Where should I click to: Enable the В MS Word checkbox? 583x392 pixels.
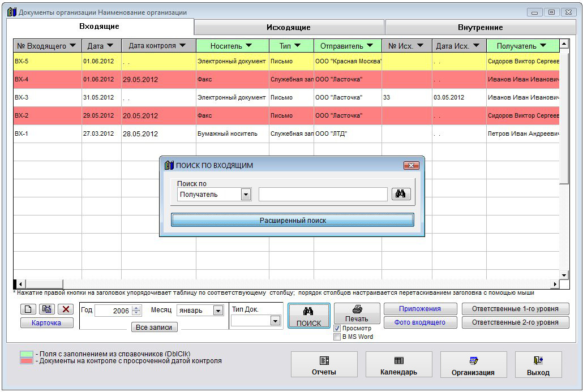(337, 337)
